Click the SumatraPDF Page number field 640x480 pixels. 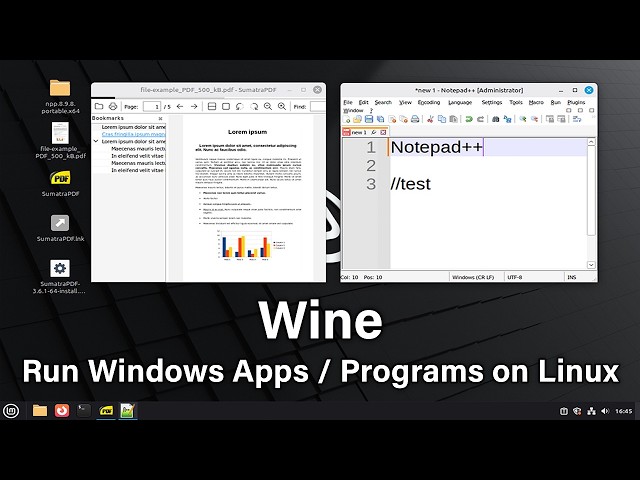tap(152, 107)
